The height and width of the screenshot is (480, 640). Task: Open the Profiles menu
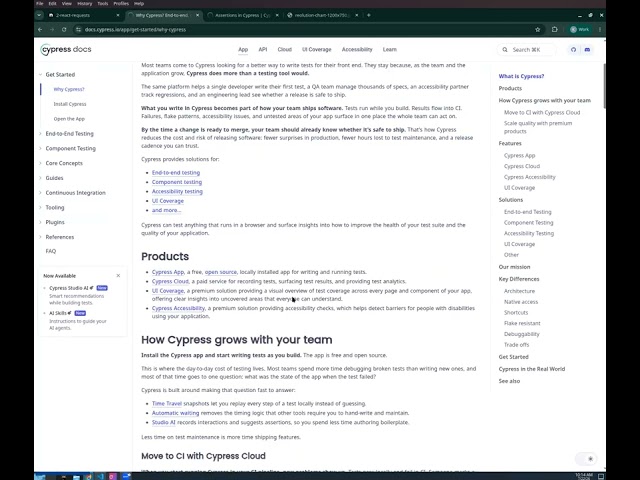coord(121,3)
